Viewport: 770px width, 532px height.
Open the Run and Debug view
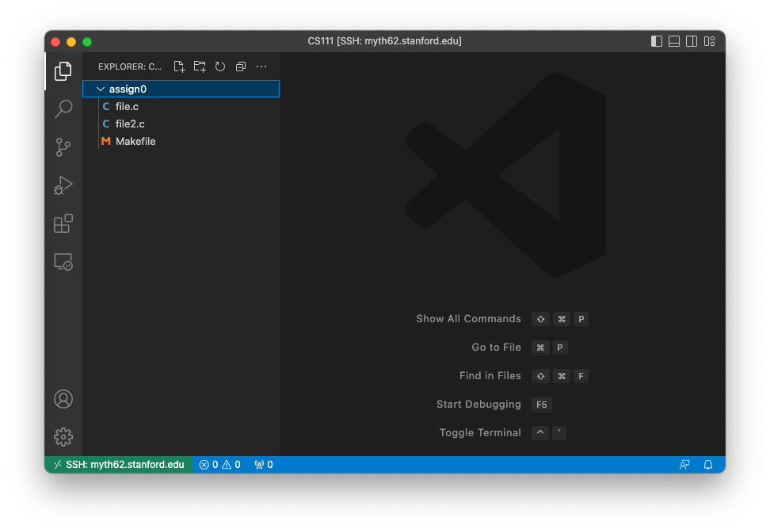point(63,185)
